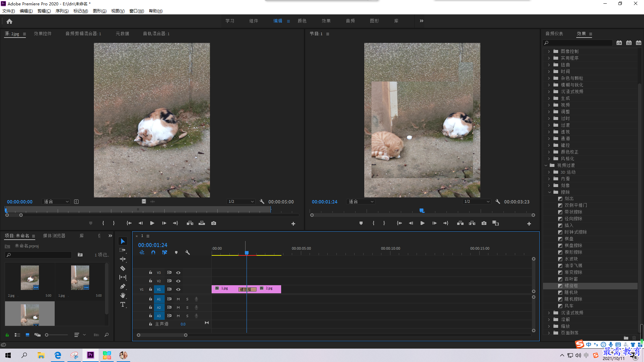The width and height of the screenshot is (644, 362).
Task: Open program playback resolution 1/2 dropdown
Action: [477, 202]
